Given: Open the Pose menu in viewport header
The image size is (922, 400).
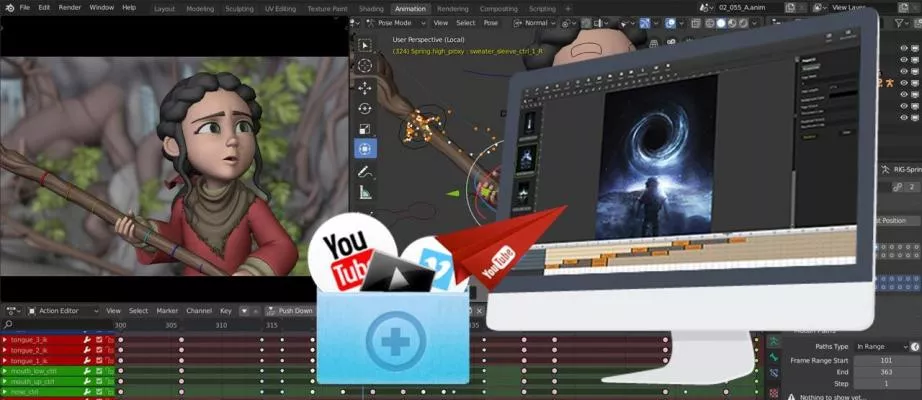Looking at the screenshot, I should tap(490, 23).
